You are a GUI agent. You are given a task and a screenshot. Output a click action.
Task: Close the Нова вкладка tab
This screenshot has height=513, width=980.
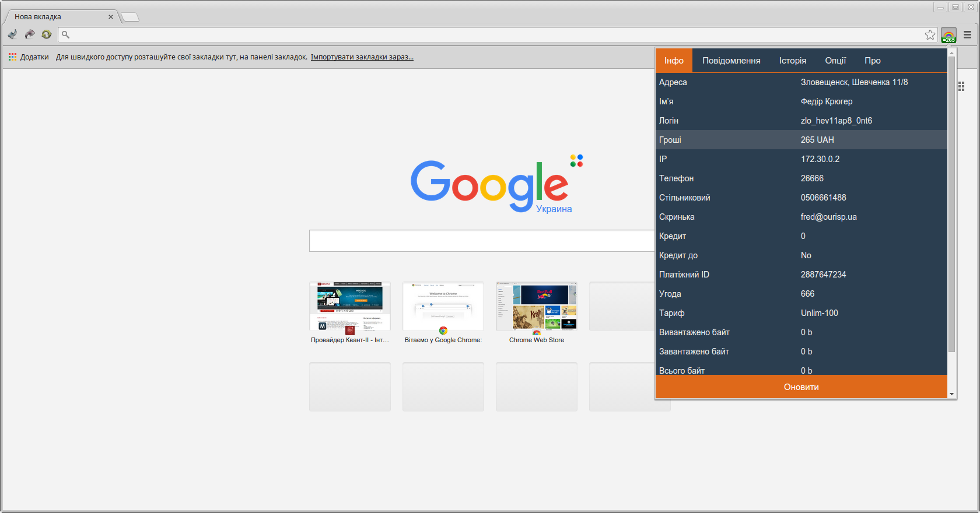(x=111, y=17)
